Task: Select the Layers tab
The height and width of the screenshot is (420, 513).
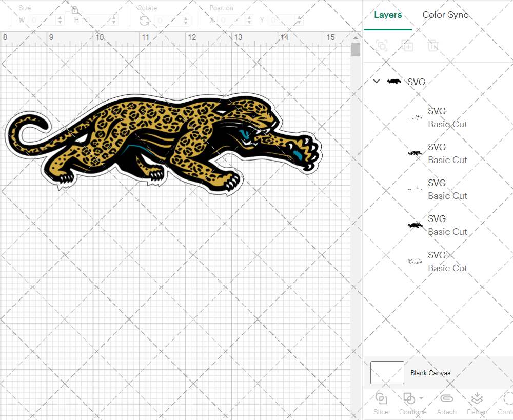Action: [x=388, y=15]
